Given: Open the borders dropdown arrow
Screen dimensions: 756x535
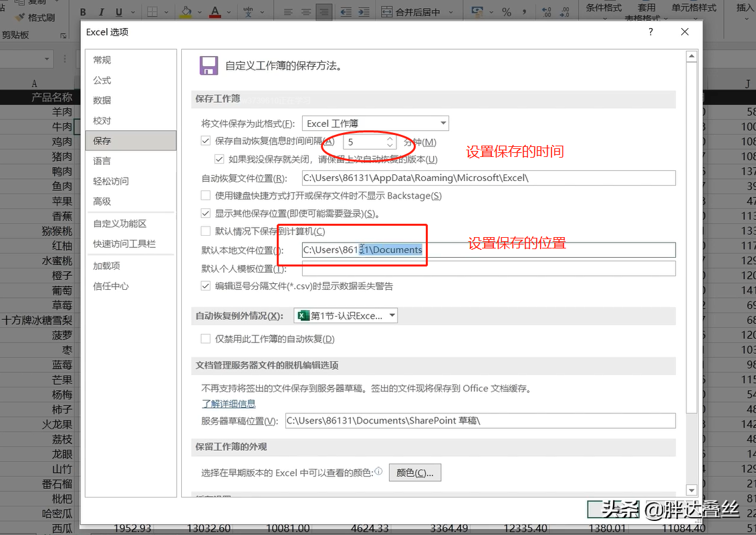Looking at the screenshot, I should point(166,12).
